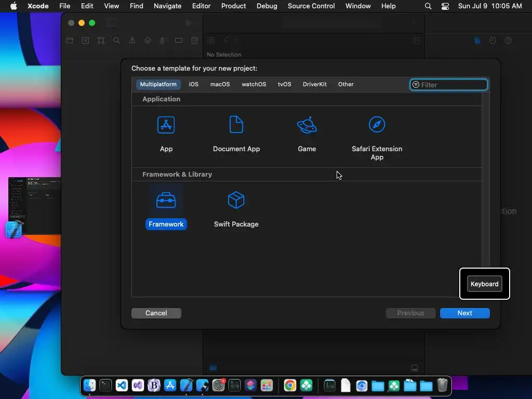
Task: Click the Previous button
Action: coord(410,313)
